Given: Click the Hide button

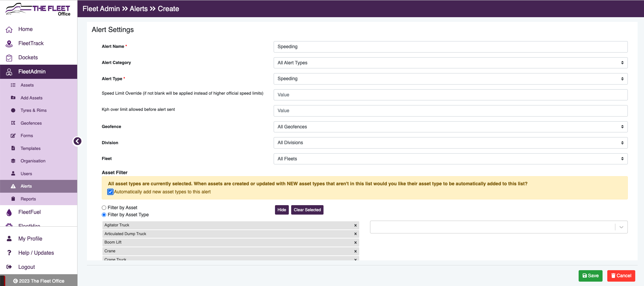Looking at the screenshot, I should coord(282,210).
